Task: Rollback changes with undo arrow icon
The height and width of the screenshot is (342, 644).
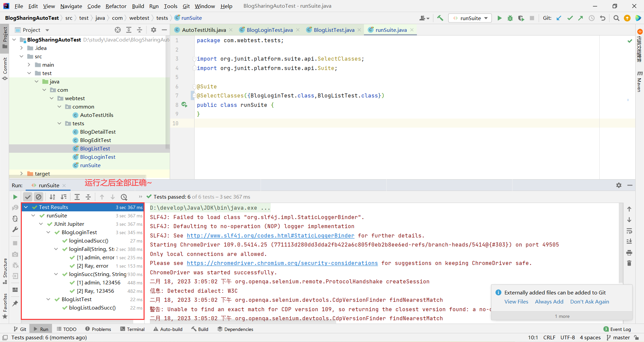Action: tap(603, 18)
